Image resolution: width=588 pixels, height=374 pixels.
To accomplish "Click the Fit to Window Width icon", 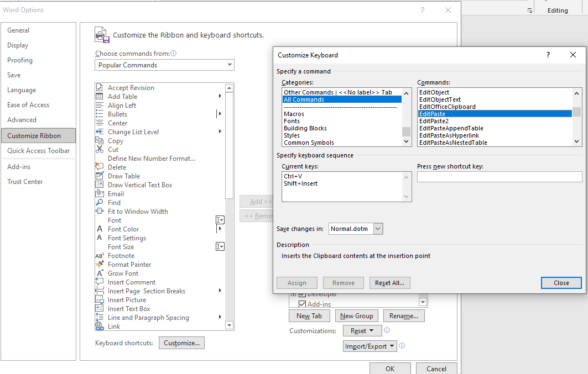I will [100, 211].
